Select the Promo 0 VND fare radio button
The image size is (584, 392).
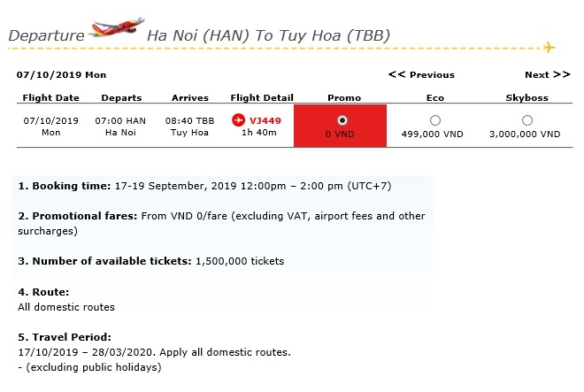pyautogui.click(x=342, y=120)
